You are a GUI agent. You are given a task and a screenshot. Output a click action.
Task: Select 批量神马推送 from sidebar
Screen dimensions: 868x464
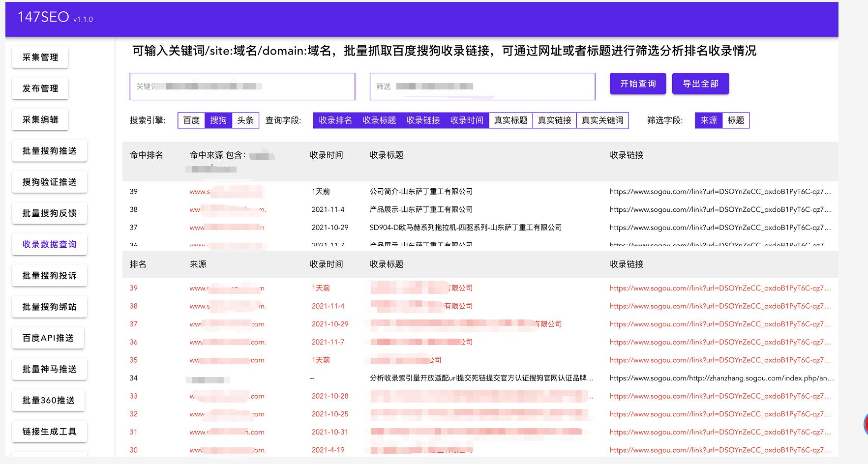49,369
